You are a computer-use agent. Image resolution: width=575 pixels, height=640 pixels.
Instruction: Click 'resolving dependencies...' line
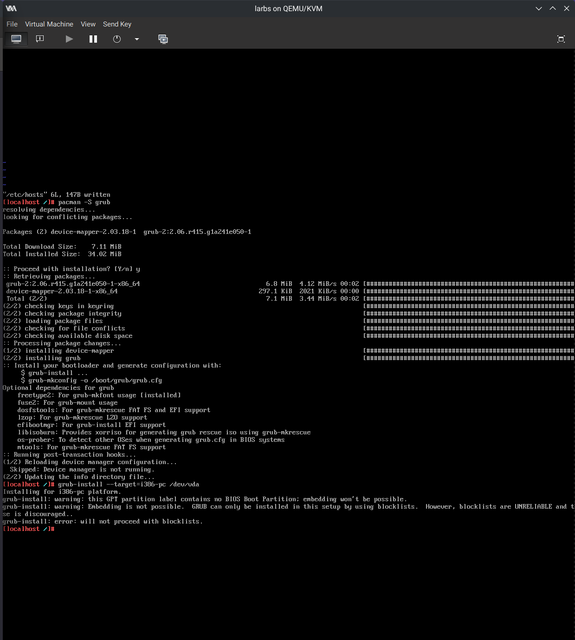[49, 209]
